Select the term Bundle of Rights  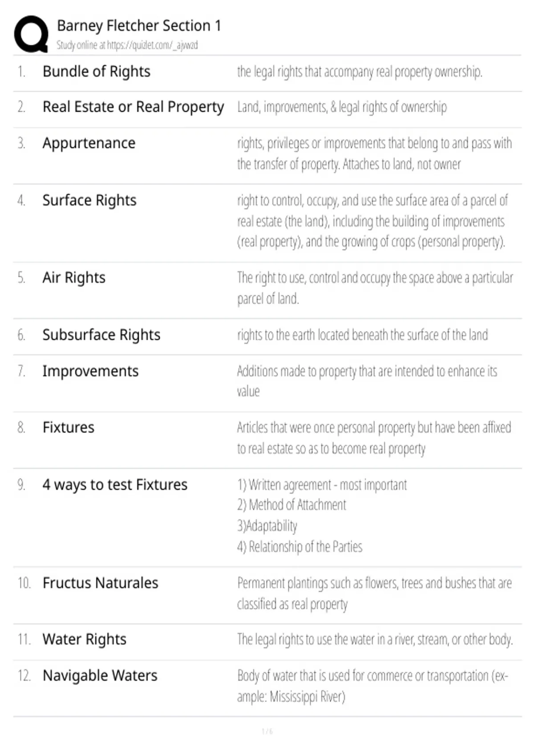point(97,72)
